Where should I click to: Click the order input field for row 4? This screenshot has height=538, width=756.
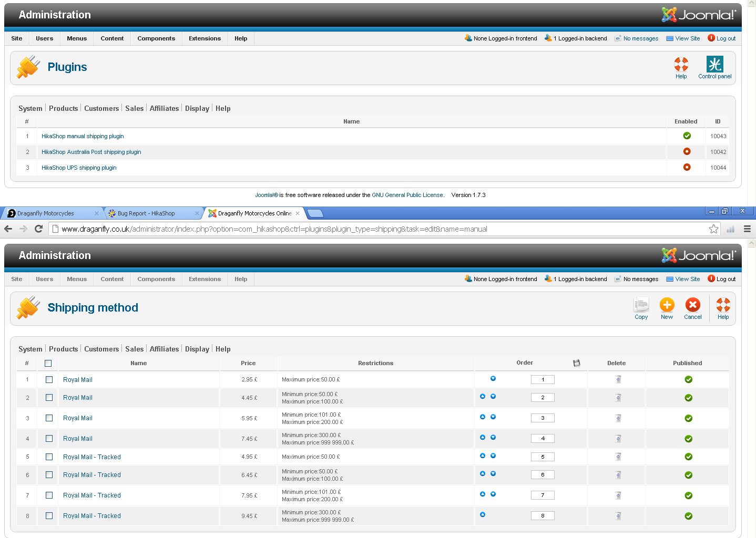click(543, 439)
